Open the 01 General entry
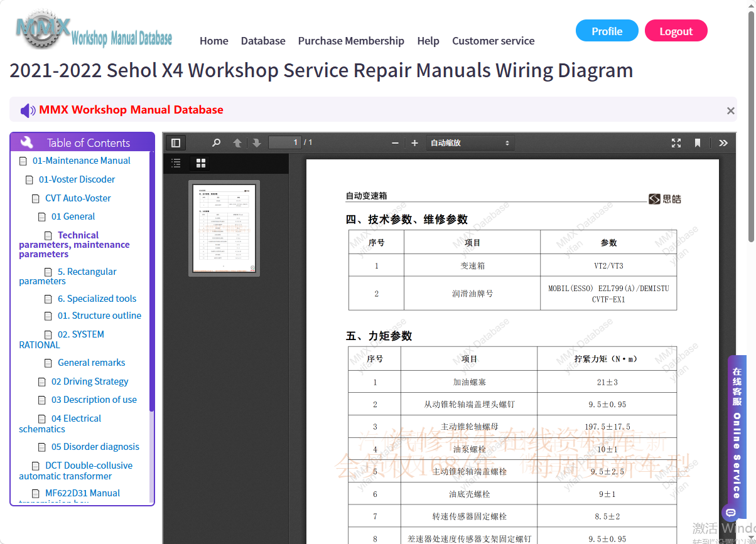Screen dimensions: 756x544 tap(73, 216)
